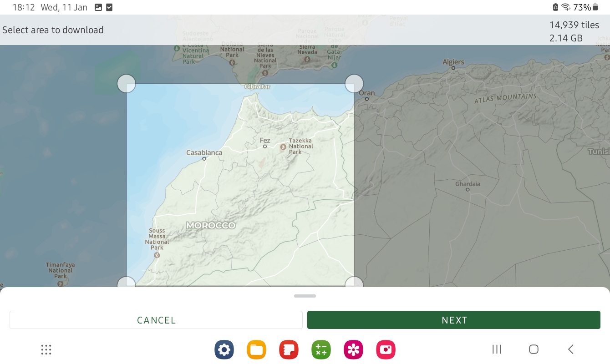Viewport: 610px width, 364px height.
Task: Tap the top-right selection corner handle
Action: click(x=354, y=84)
